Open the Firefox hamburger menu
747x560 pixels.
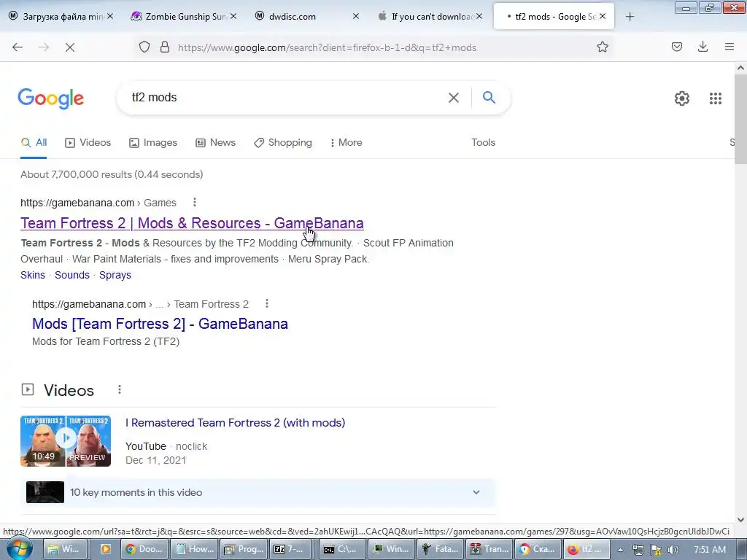(729, 47)
